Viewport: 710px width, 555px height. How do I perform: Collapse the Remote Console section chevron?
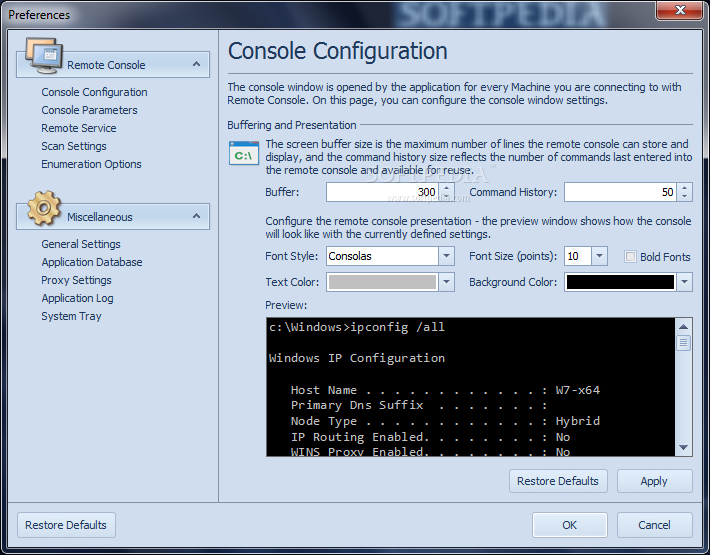click(x=196, y=64)
